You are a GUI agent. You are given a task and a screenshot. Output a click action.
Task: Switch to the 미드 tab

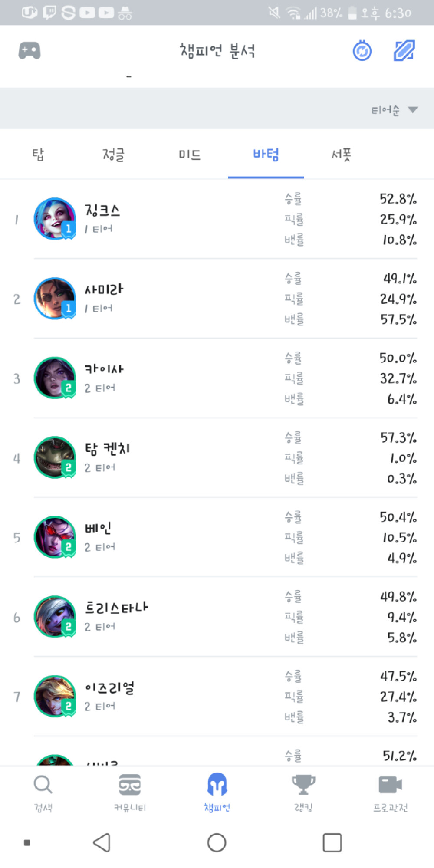(190, 155)
